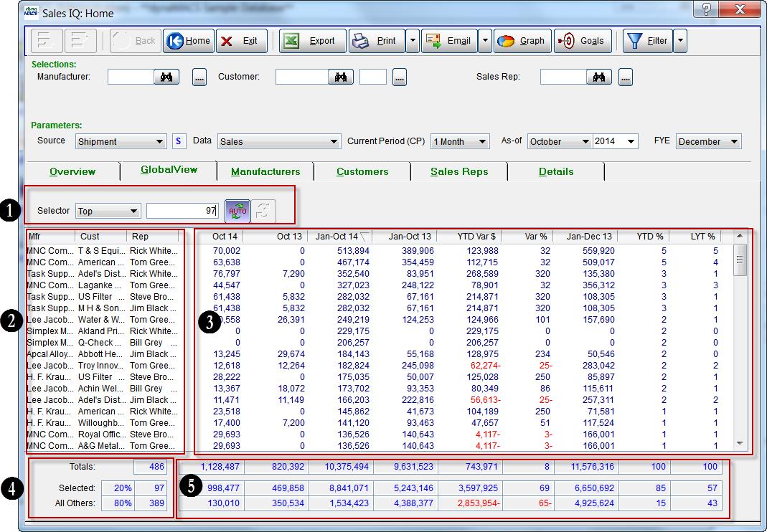Click the Customer ellipsis browse button

click(400, 77)
